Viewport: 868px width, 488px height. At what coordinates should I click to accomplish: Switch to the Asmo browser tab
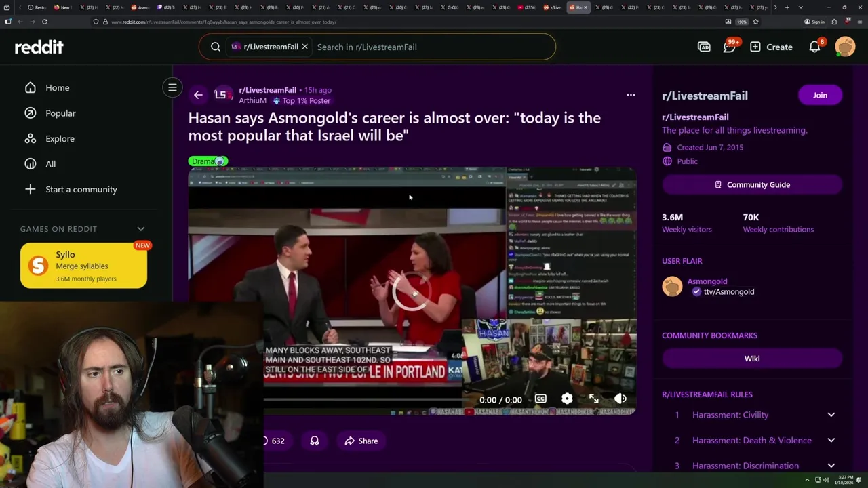[140, 7]
